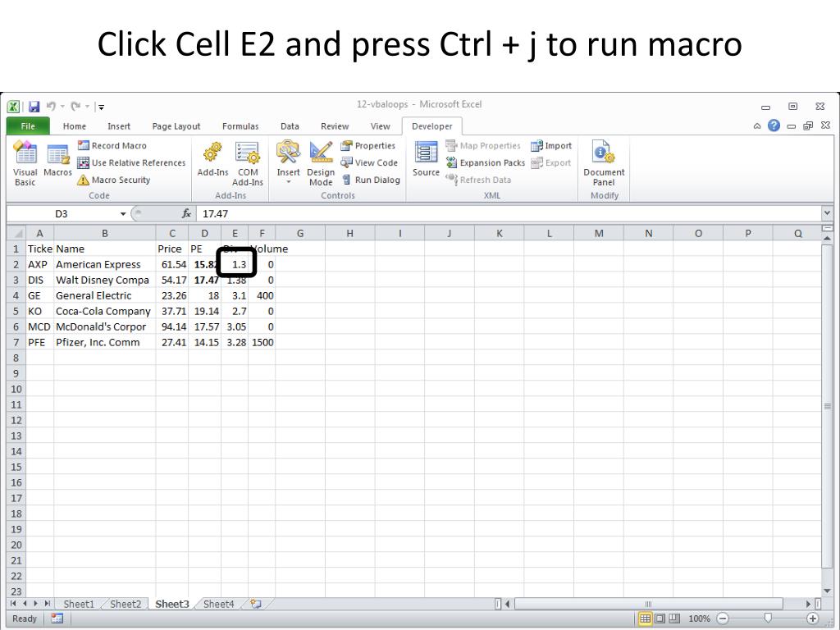
Task: Select column H header
Action: (349, 233)
